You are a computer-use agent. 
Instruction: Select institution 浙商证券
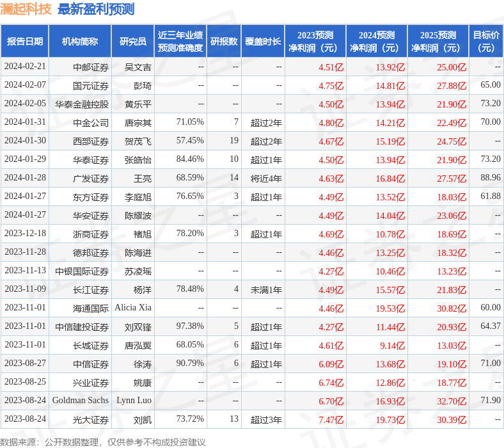[91, 234]
